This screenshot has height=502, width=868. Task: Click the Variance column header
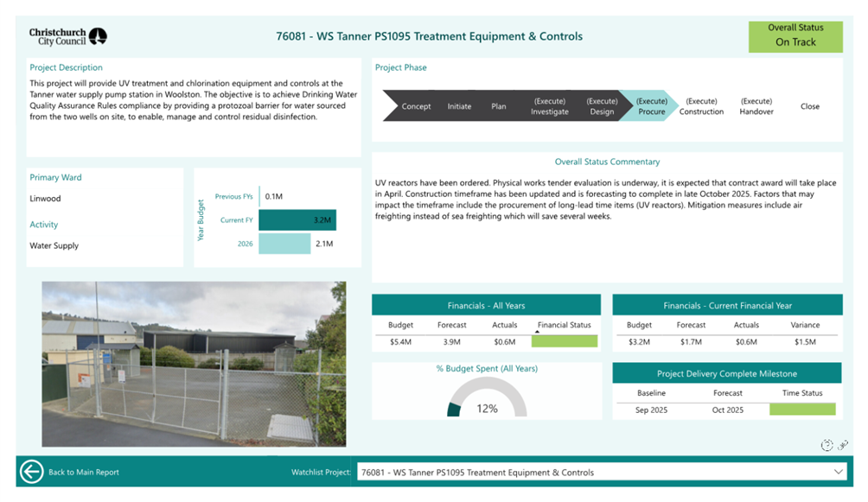tap(805, 325)
